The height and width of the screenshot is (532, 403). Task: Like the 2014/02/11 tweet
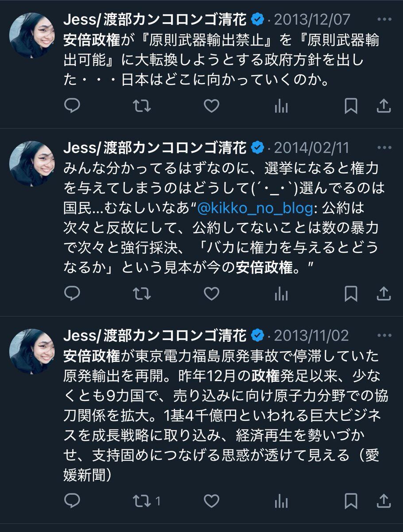click(x=211, y=293)
